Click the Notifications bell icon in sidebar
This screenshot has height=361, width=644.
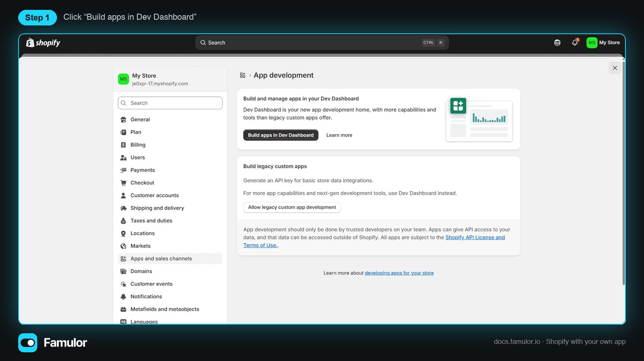click(x=123, y=297)
